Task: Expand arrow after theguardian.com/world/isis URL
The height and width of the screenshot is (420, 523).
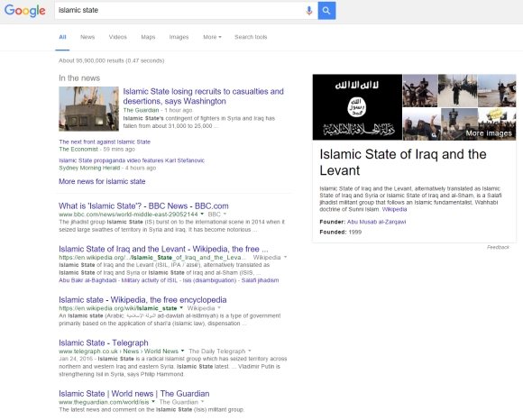Action: (153, 402)
